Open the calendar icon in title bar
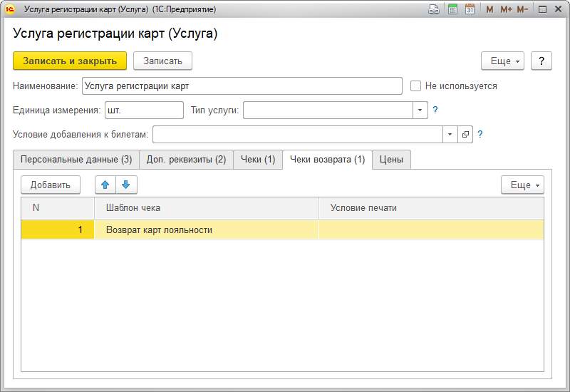570x392 pixels. 470,9
